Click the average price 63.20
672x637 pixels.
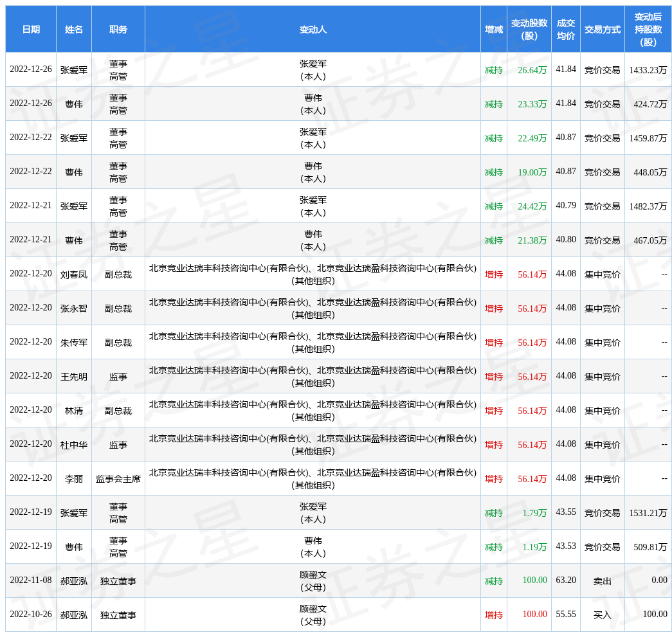(x=566, y=580)
